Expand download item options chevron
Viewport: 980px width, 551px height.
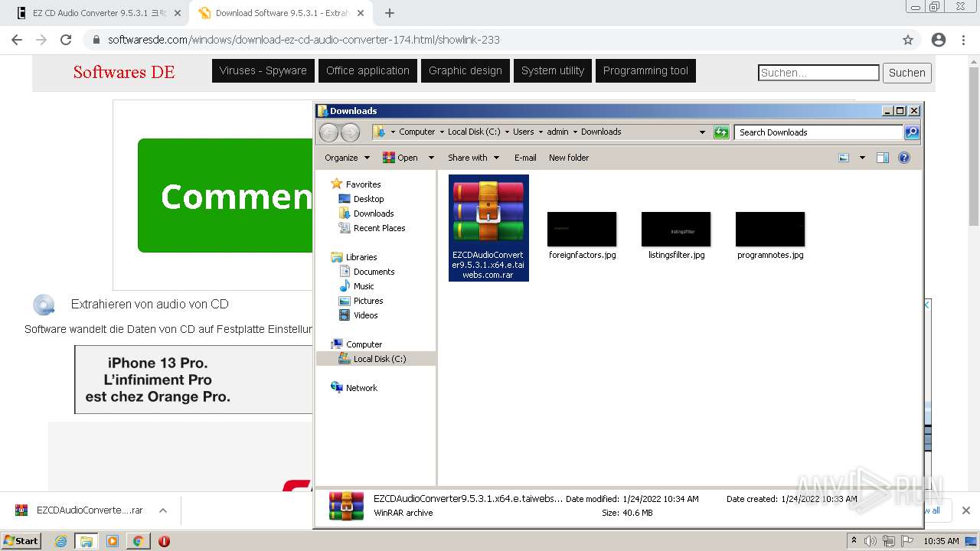click(163, 510)
